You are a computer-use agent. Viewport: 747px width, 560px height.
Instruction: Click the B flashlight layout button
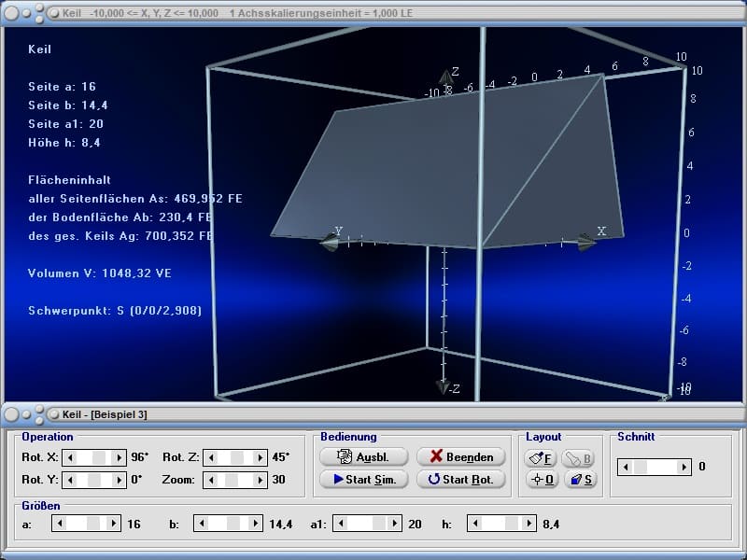(x=578, y=458)
